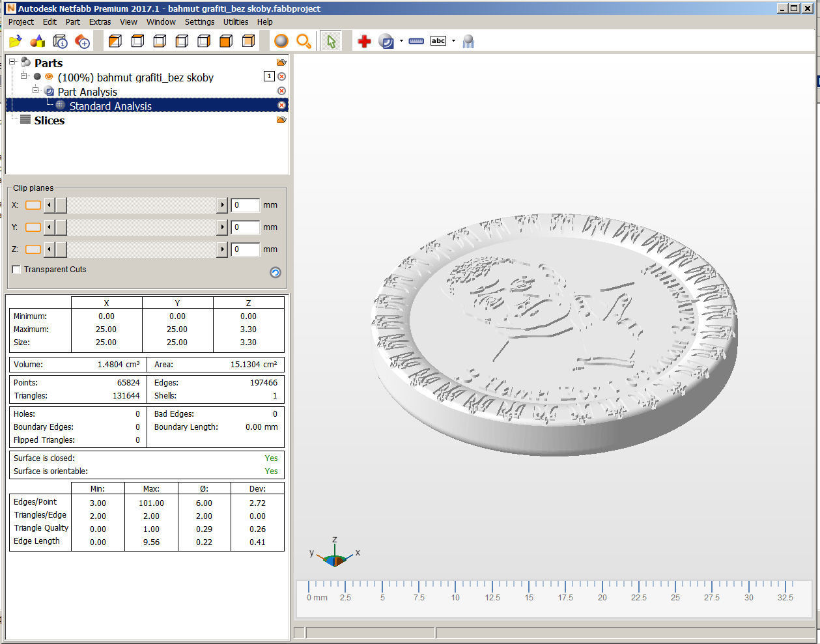Click the create primitive shapes icon

coord(38,42)
